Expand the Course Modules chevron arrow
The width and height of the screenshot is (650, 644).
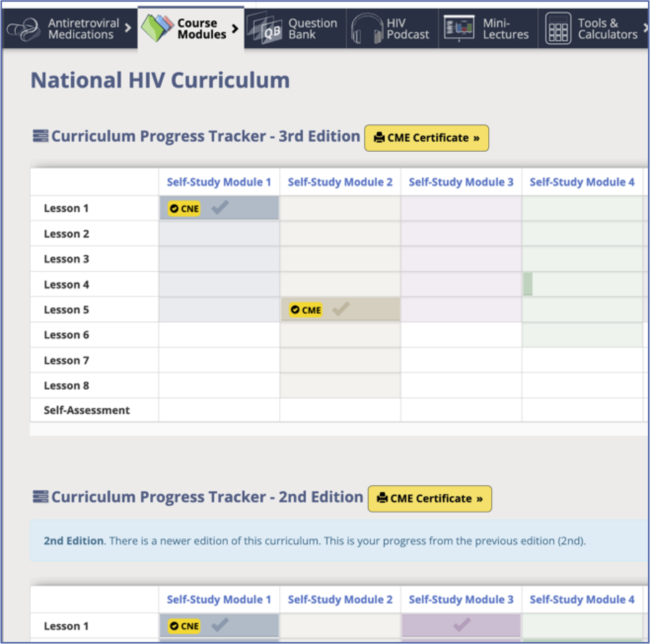click(235, 28)
